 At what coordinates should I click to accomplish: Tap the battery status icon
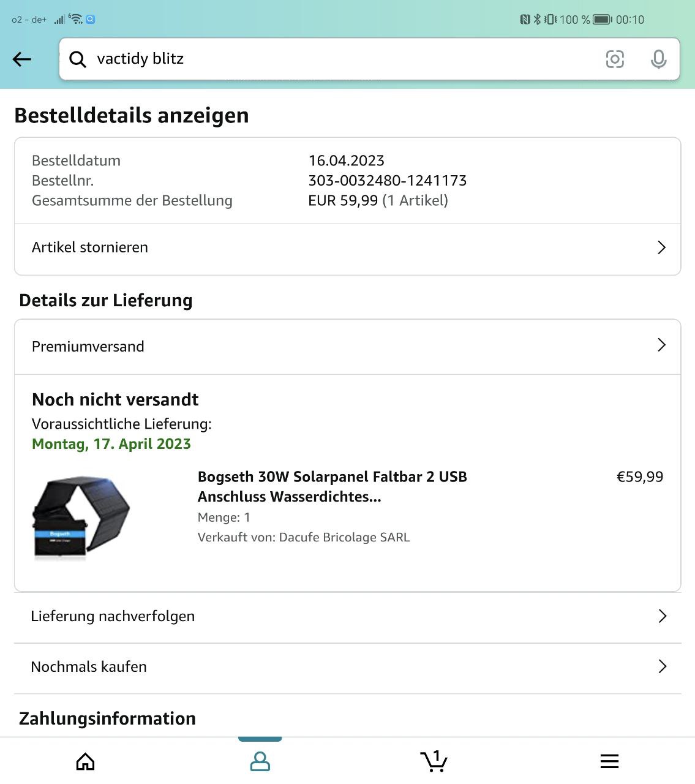tap(603, 20)
